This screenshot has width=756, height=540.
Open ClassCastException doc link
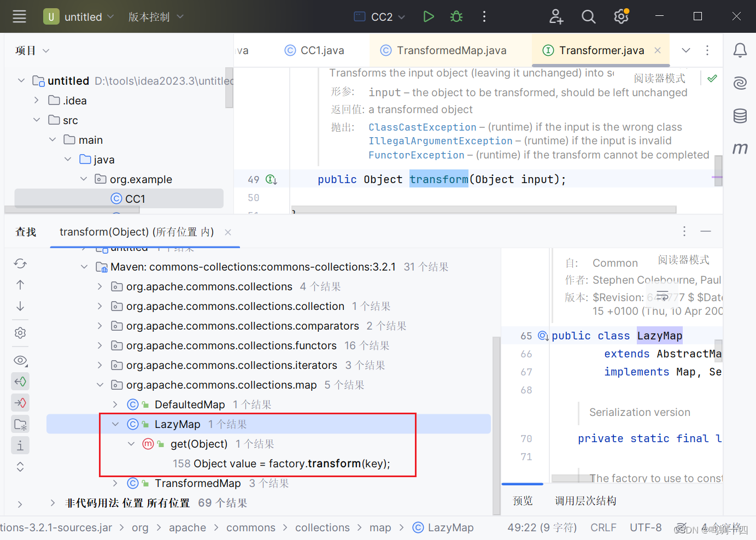(x=423, y=127)
